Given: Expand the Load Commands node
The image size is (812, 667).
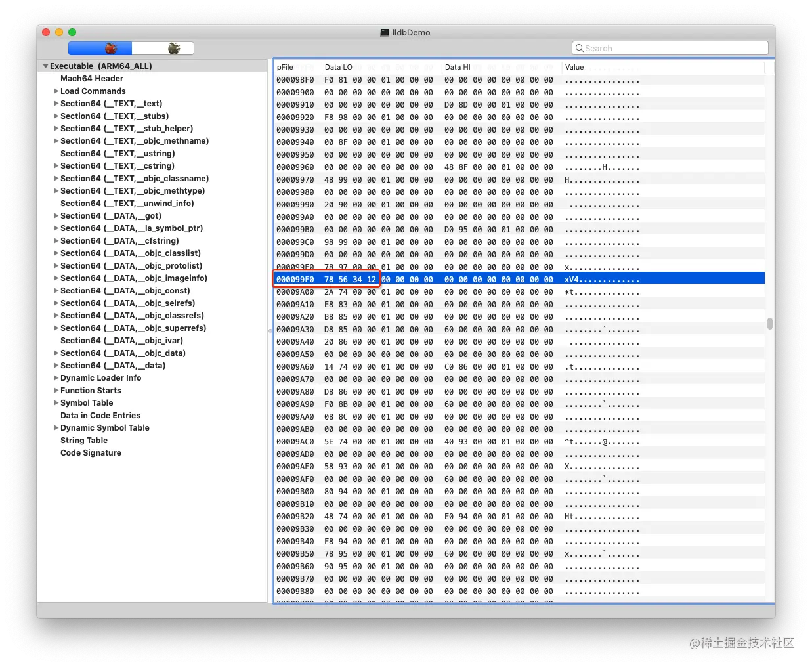Looking at the screenshot, I should pos(56,91).
